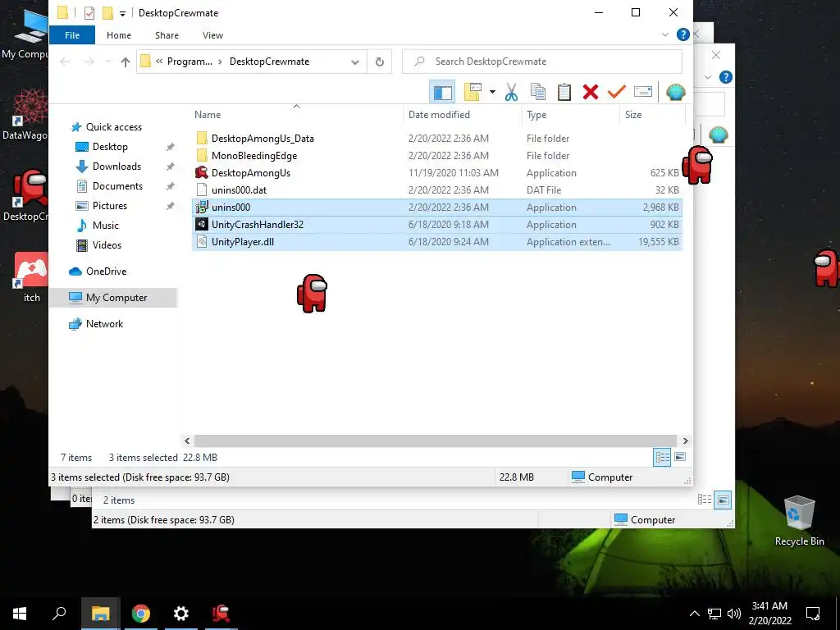Switch to the Share ribbon tab
Viewport: 840px width, 630px height.
[x=167, y=34]
